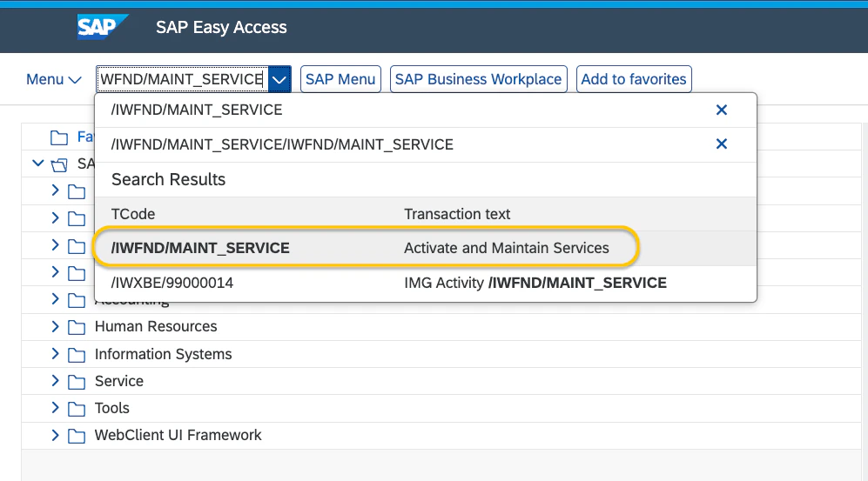Select result Activate and Maintain Services

coord(426,248)
